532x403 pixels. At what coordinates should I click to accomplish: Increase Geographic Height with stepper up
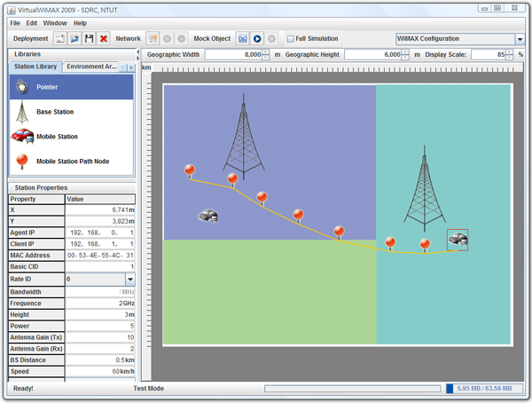tap(405, 52)
